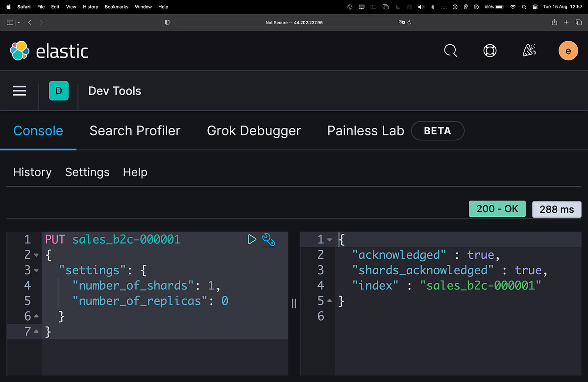Go back with Safari's back arrow
This screenshot has width=588, height=382.
tap(30, 22)
